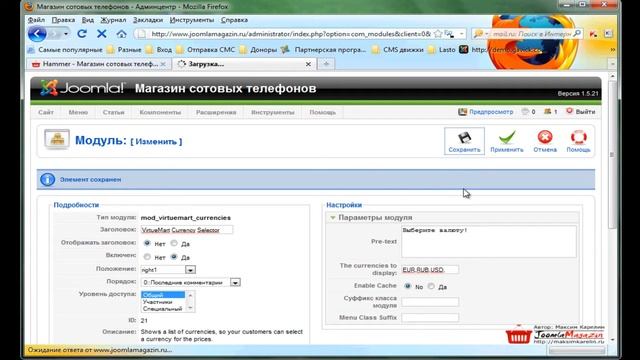Open the Lasto bookmarks folder
The width and height of the screenshot is (640, 360).
pyautogui.click(x=442, y=49)
